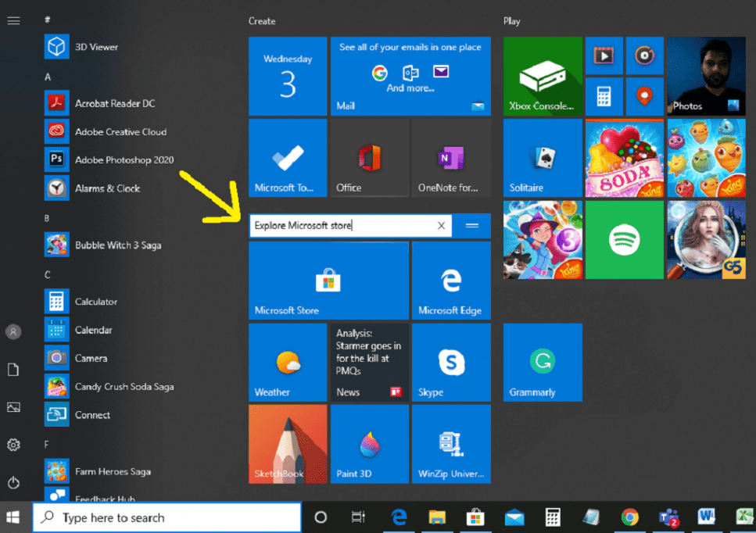Open Microsoft Teams on taskbar

(668, 517)
